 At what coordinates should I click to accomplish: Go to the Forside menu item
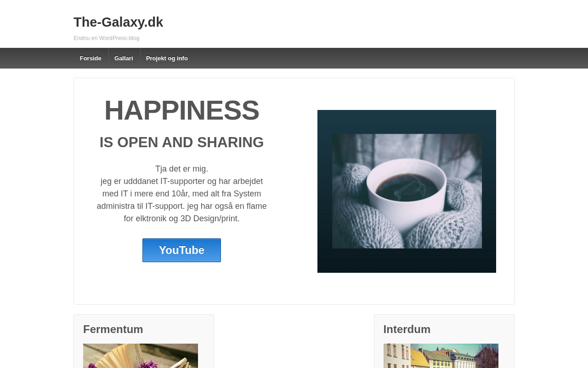tap(90, 58)
